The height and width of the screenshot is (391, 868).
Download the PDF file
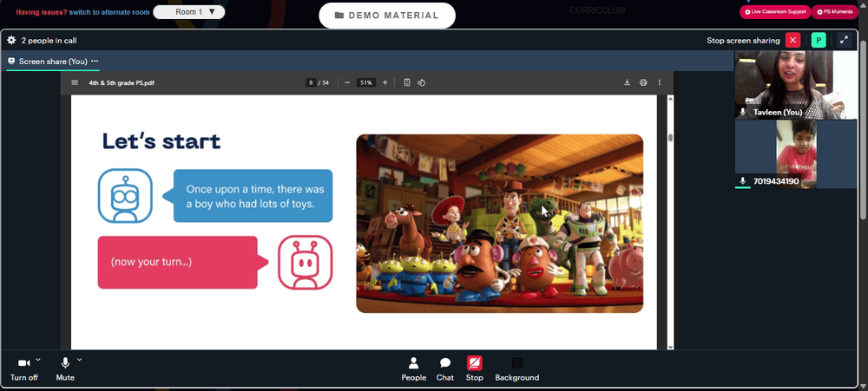(628, 83)
